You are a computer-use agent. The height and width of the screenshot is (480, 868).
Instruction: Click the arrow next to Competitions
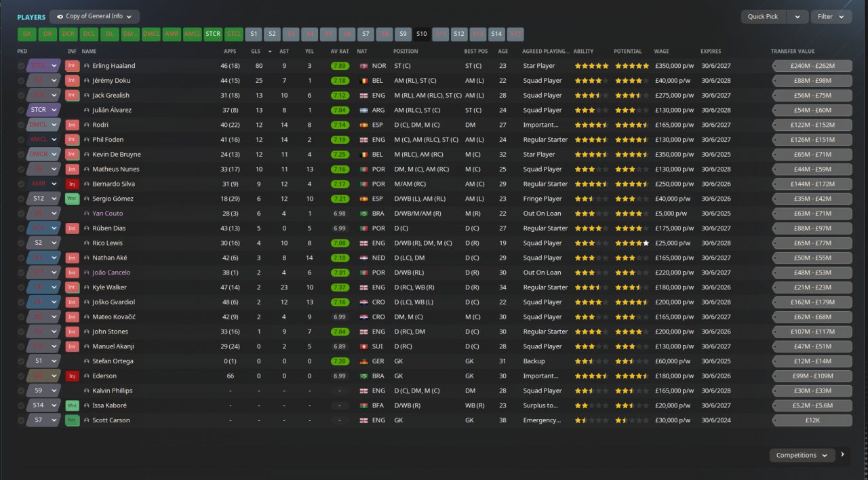coord(843,455)
